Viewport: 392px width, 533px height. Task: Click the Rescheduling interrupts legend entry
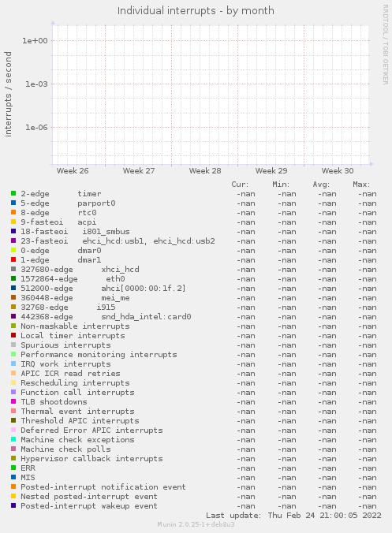click(x=75, y=382)
